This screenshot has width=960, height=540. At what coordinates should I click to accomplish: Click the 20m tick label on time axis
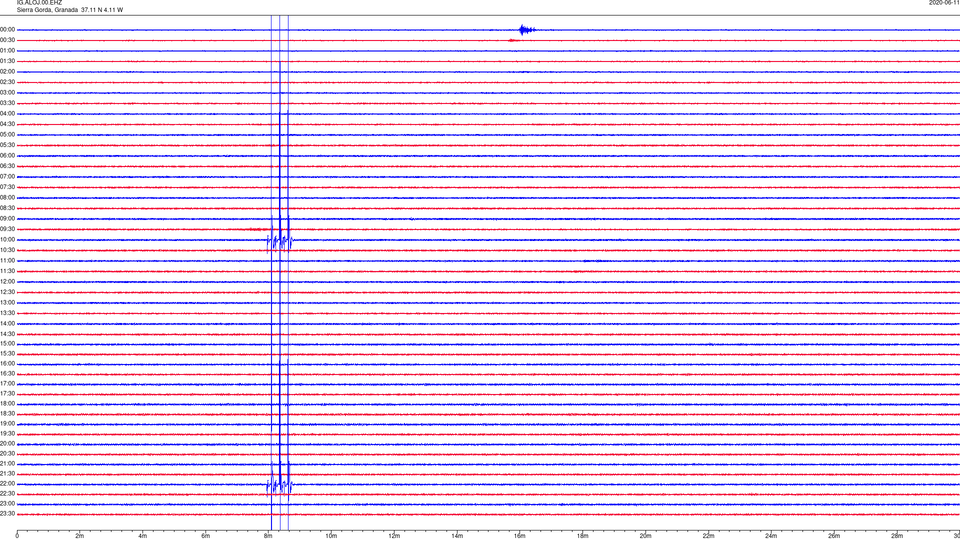(645, 536)
